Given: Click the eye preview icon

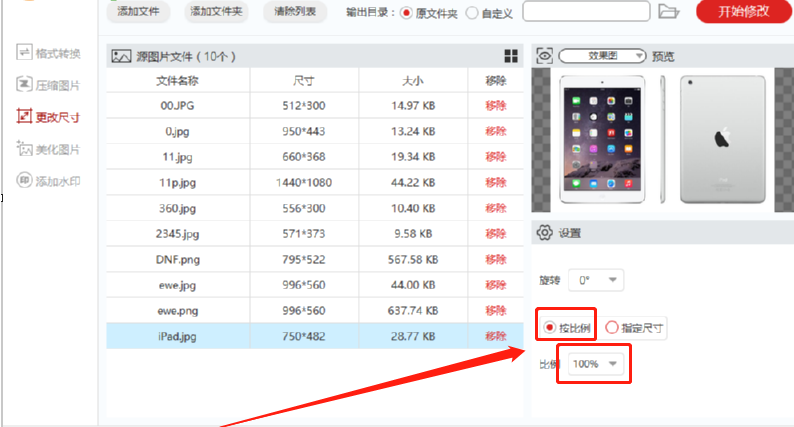Looking at the screenshot, I should (544, 56).
